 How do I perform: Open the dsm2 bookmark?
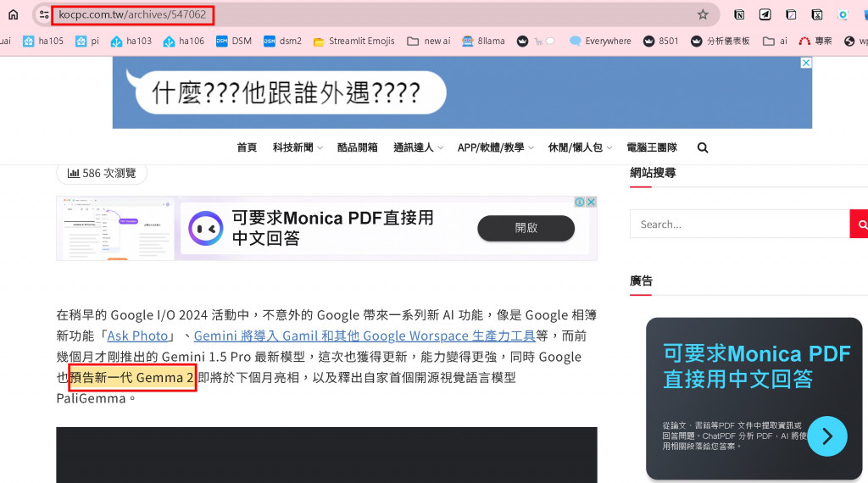tap(283, 41)
